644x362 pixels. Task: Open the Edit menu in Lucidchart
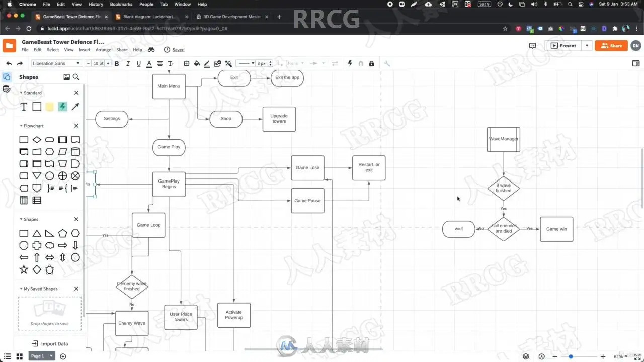38,50
